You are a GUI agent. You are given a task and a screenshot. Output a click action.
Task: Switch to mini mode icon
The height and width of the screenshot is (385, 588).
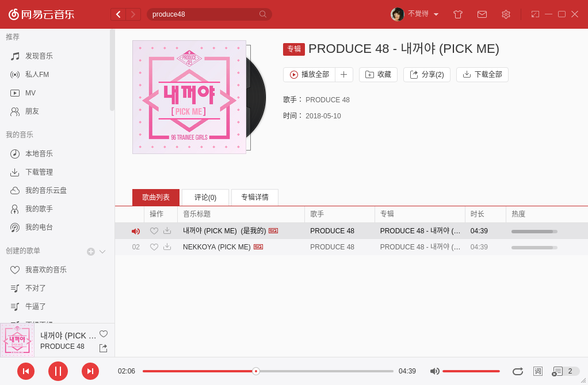(x=535, y=14)
